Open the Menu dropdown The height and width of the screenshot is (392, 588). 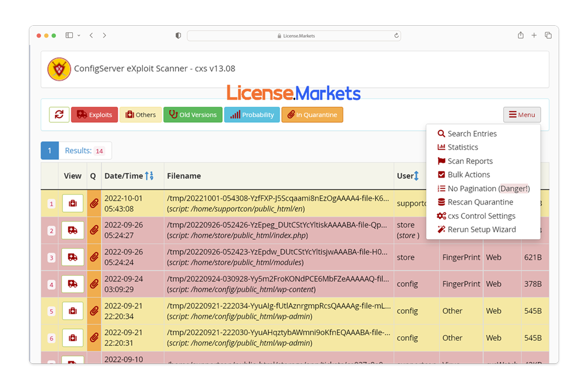[x=522, y=115]
